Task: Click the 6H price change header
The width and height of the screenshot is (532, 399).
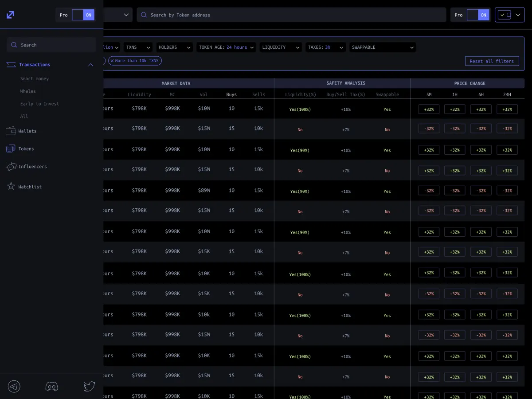Action: pyautogui.click(x=481, y=94)
